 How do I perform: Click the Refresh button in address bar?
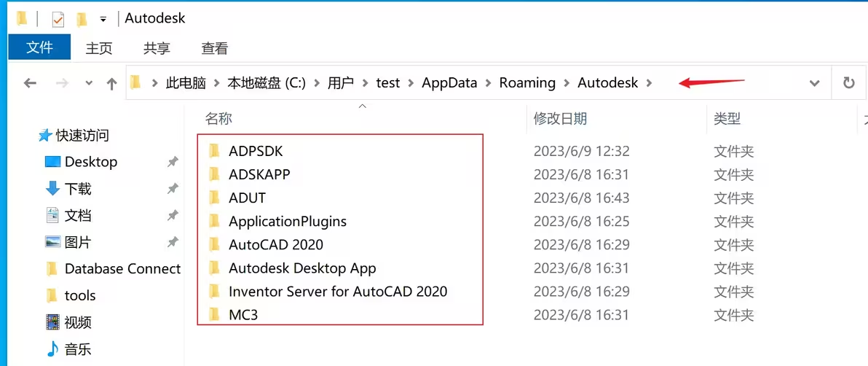pos(848,83)
